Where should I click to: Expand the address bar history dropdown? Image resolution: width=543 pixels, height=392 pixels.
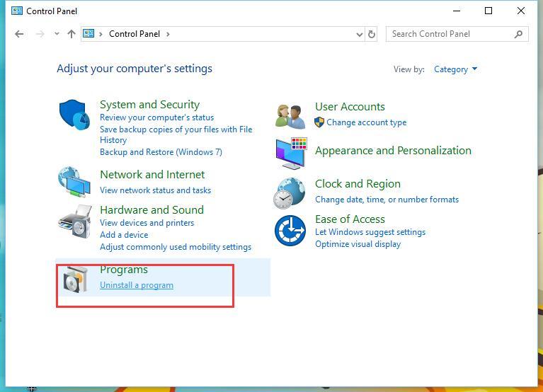click(359, 34)
